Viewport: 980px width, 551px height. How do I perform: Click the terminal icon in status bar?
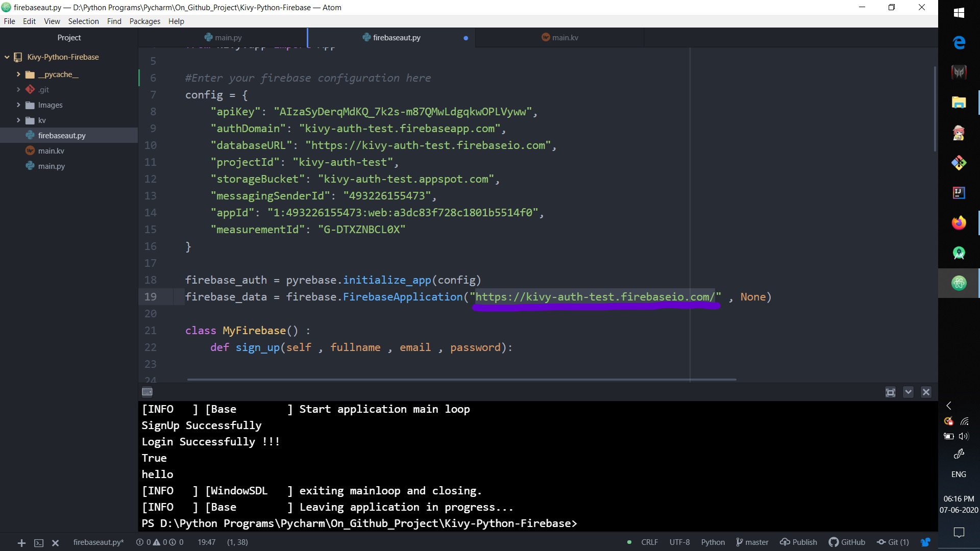click(x=39, y=543)
